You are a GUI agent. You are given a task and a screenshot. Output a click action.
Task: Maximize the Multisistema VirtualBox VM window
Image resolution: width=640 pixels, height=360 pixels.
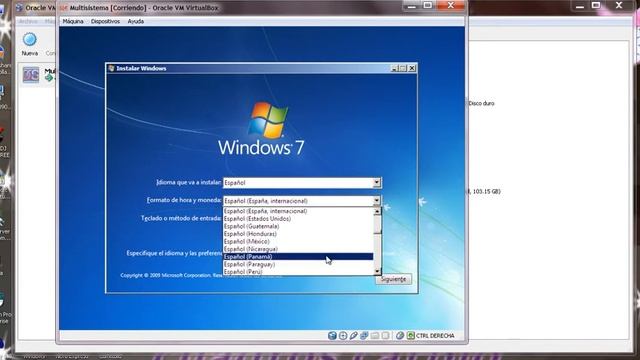click(428, 5)
